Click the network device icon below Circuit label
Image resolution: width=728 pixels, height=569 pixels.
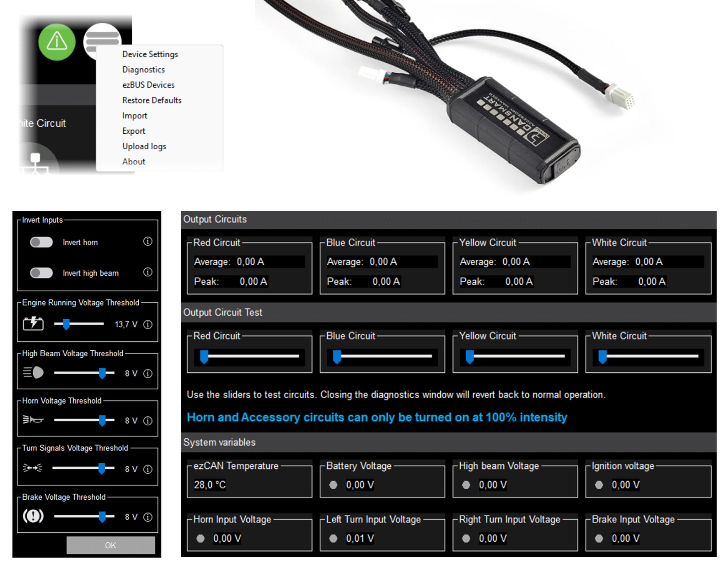coord(35,164)
